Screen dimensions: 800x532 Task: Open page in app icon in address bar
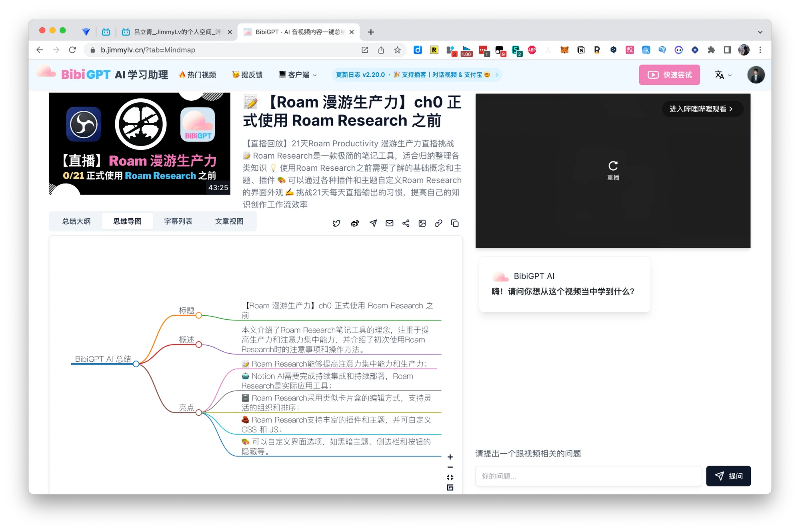click(365, 50)
